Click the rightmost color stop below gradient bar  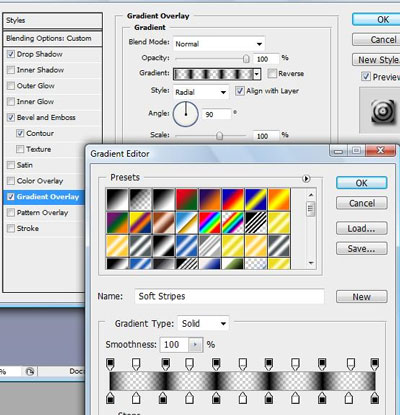tap(375, 397)
